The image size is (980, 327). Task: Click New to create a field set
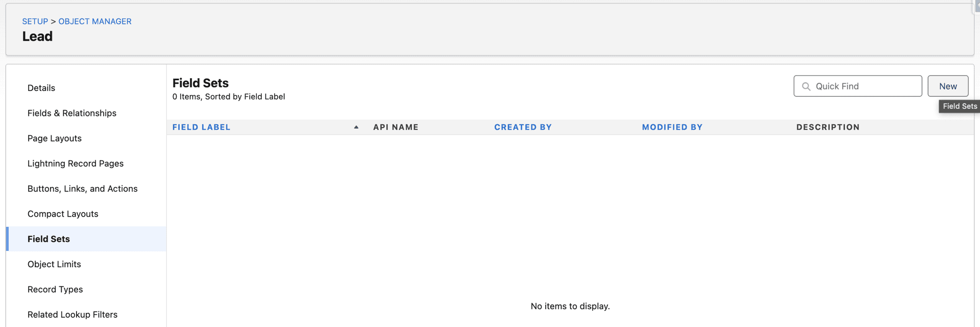pos(947,86)
